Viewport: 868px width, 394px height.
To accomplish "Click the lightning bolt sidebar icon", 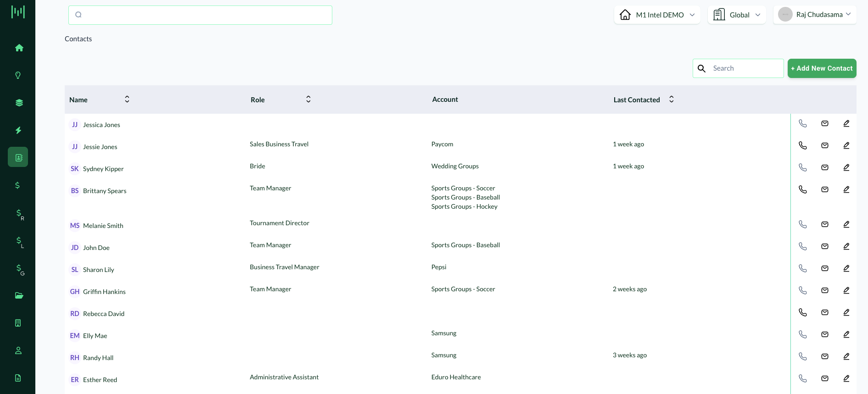I will tap(18, 130).
